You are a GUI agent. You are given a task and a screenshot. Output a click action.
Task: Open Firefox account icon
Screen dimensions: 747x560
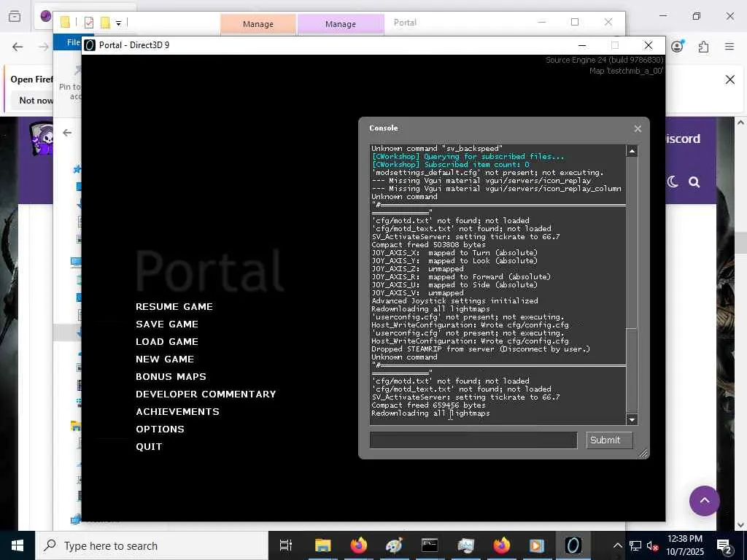coord(677,46)
